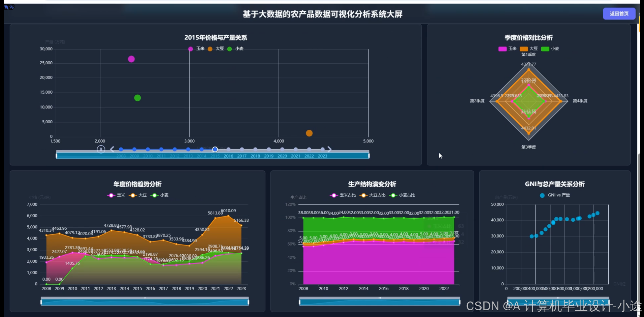
Task: Click the 返回首页 button
Action: [x=619, y=13]
